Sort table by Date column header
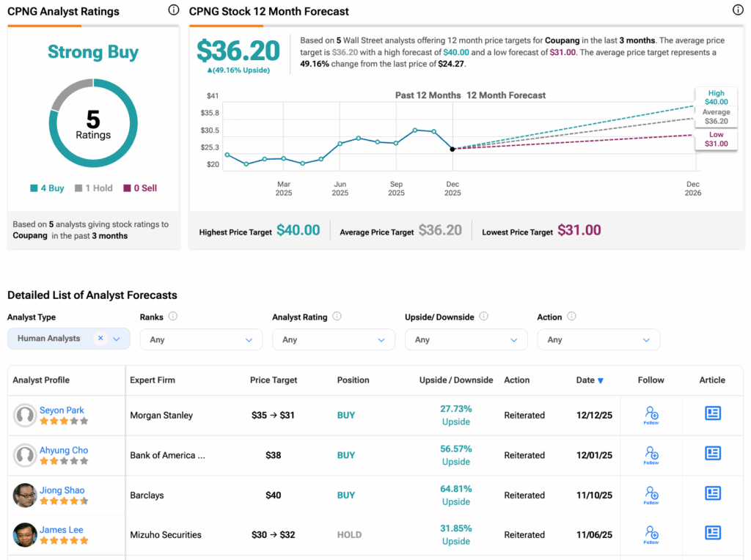Viewport: 751px width, 560px height. pyautogui.click(x=590, y=380)
